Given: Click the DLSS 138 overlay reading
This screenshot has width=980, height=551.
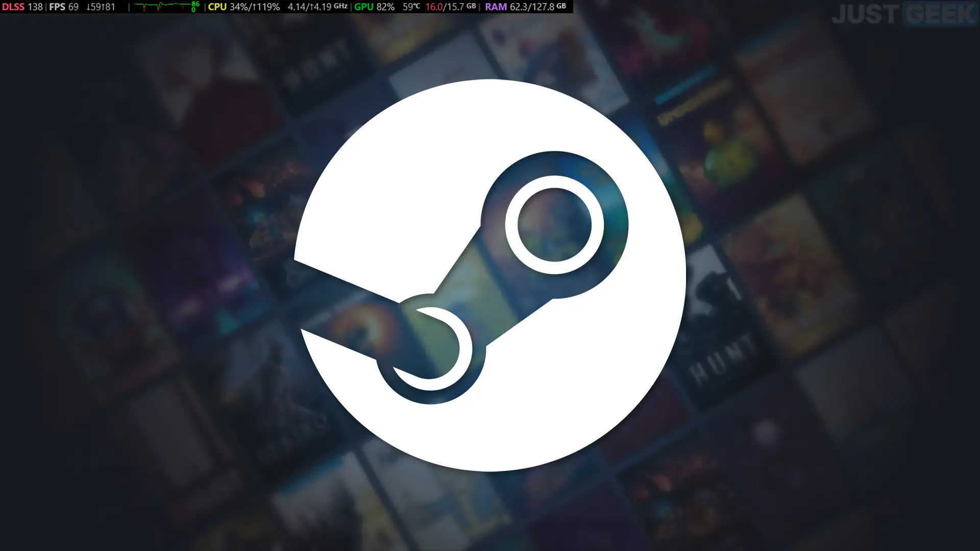Looking at the screenshot, I should click(x=22, y=7).
